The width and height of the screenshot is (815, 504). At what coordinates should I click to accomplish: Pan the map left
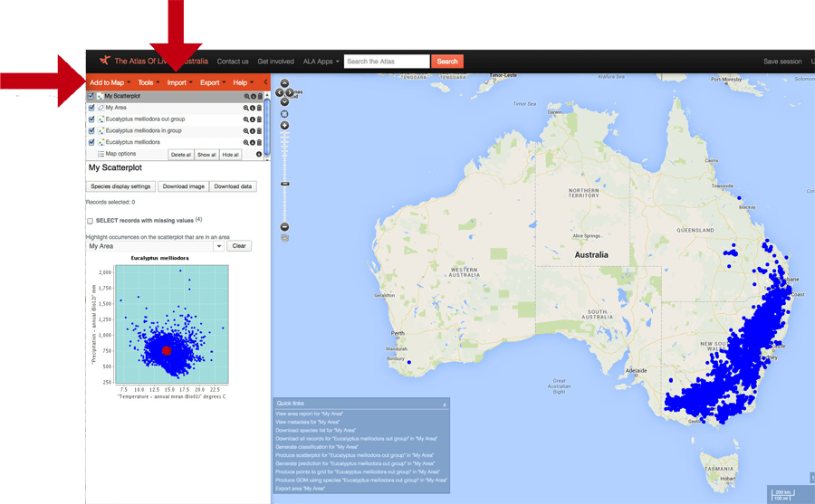click(279, 92)
